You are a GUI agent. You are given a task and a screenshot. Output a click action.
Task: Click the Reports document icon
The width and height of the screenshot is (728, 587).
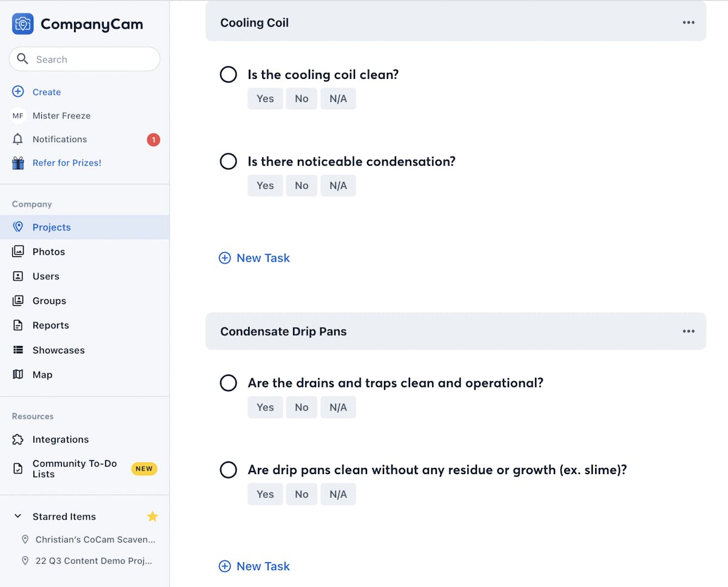coord(18,325)
